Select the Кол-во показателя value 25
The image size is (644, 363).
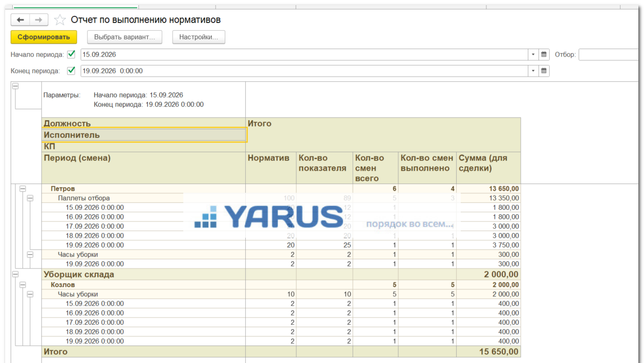tap(325, 245)
